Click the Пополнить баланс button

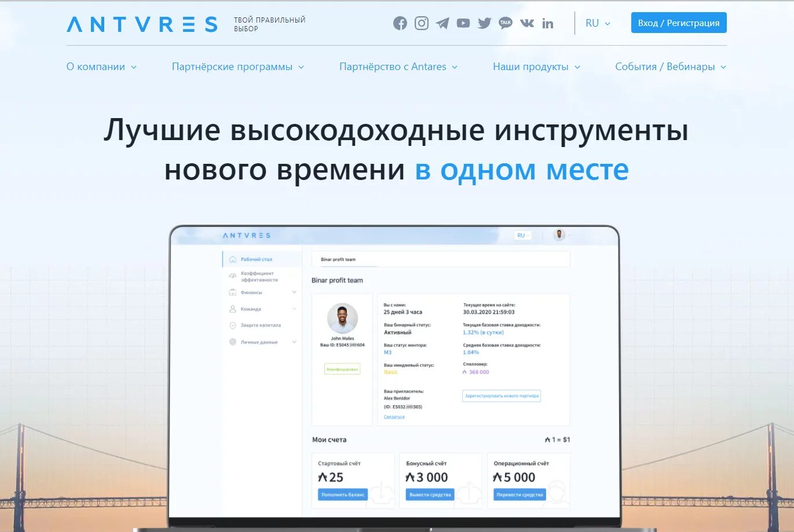pyautogui.click(x=343, y=495)
